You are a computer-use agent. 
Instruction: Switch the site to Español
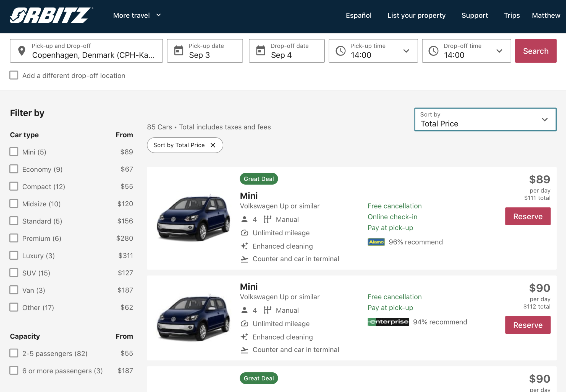[358, 15]
